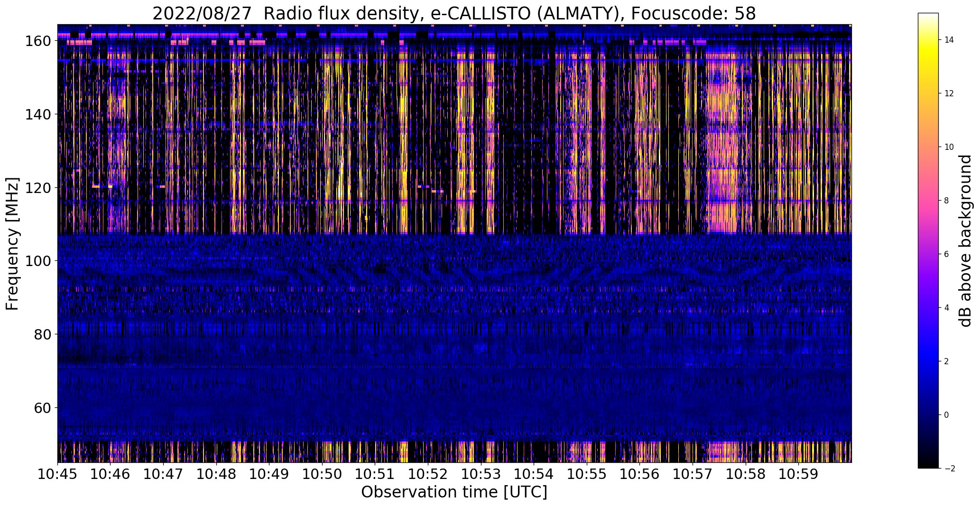Click the colorbar tick label 10

[949, 147]
